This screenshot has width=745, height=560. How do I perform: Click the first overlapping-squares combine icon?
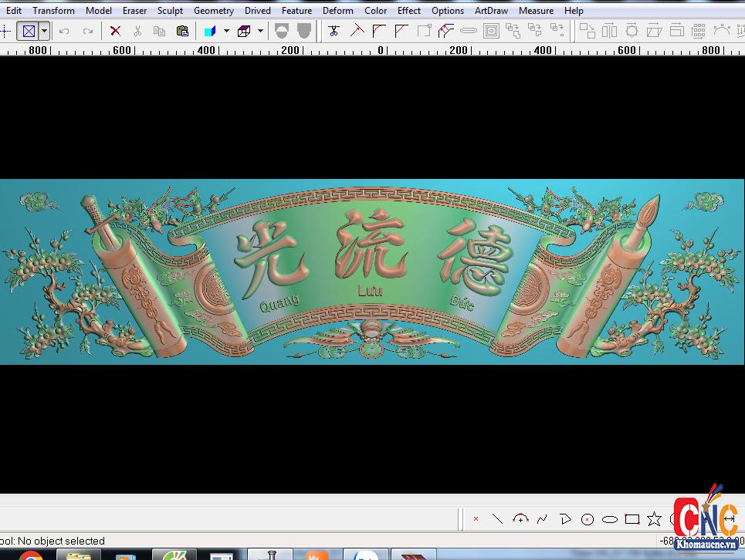click(513, 32)
